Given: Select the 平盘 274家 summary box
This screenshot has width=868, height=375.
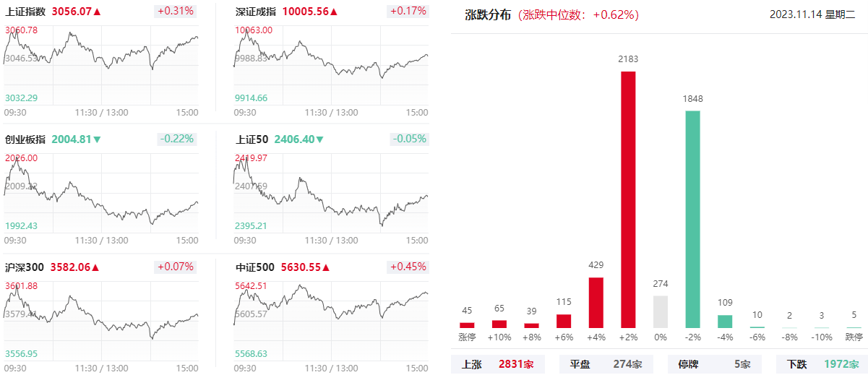Looking at the screenshot, I should click(605, 364).
